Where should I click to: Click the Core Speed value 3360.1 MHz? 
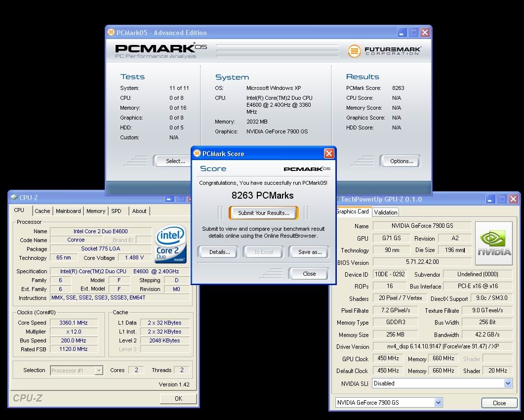(74, 323)
